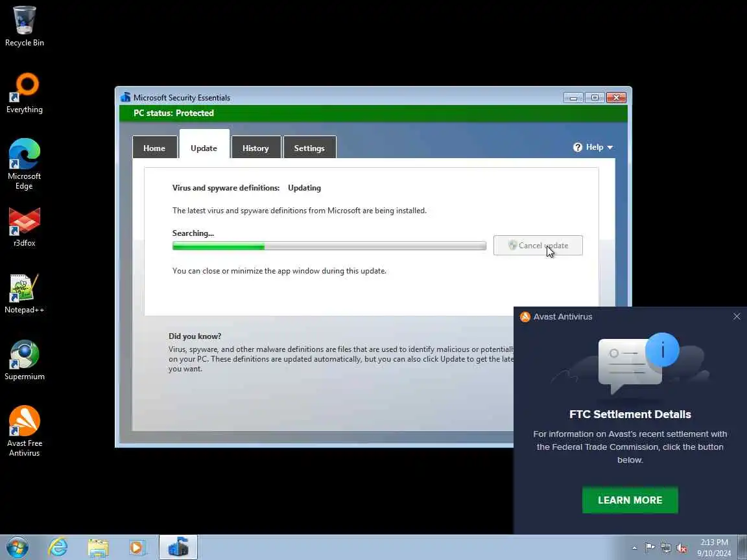Click the Help question mark icon
Viewport: 747px width, 560px height.
click(577, 147)
